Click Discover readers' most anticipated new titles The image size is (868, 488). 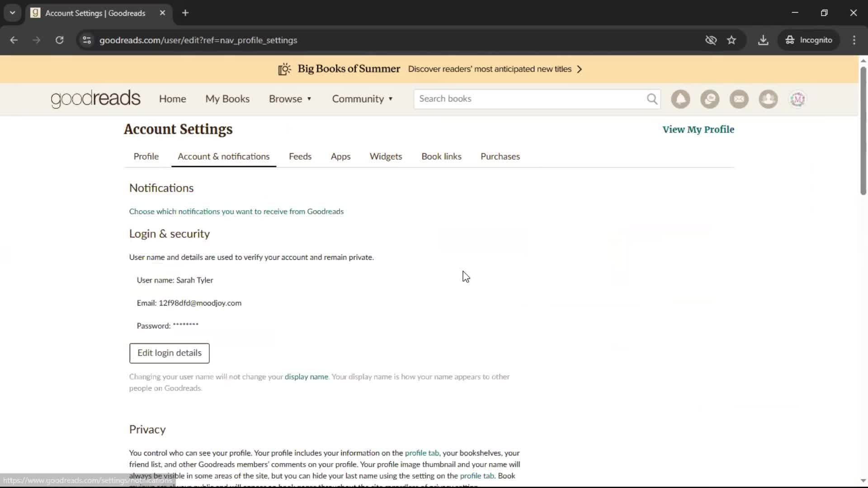490,69
